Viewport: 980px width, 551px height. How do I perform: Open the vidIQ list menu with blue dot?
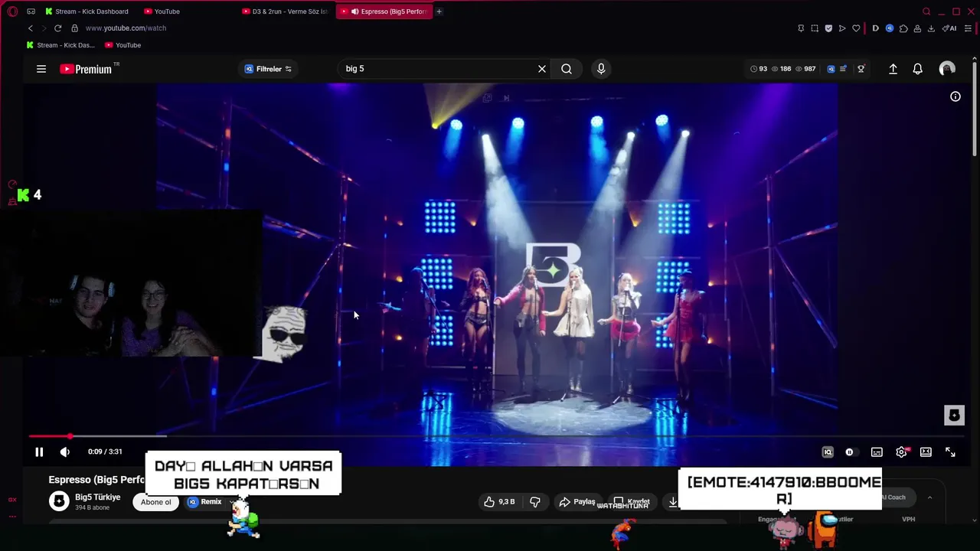pyautogui.click(x=843, y=69)
